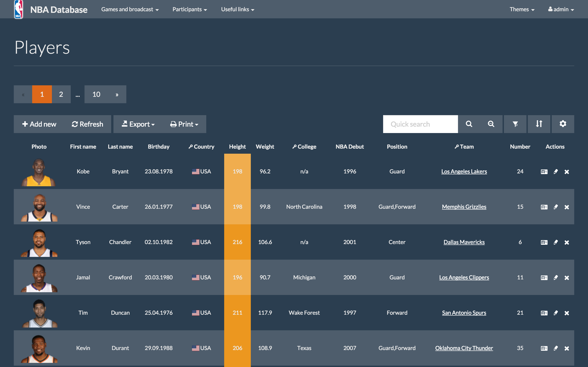Go to page 10 of players
Screen dimensions: 588x367
pos(96,94)
